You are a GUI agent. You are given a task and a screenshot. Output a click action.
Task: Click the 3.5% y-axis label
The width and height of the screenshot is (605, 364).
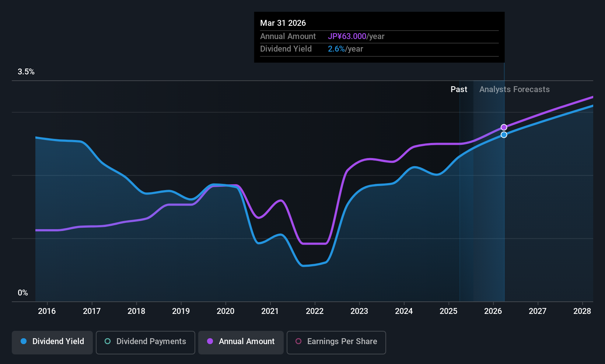coord(26,71)
